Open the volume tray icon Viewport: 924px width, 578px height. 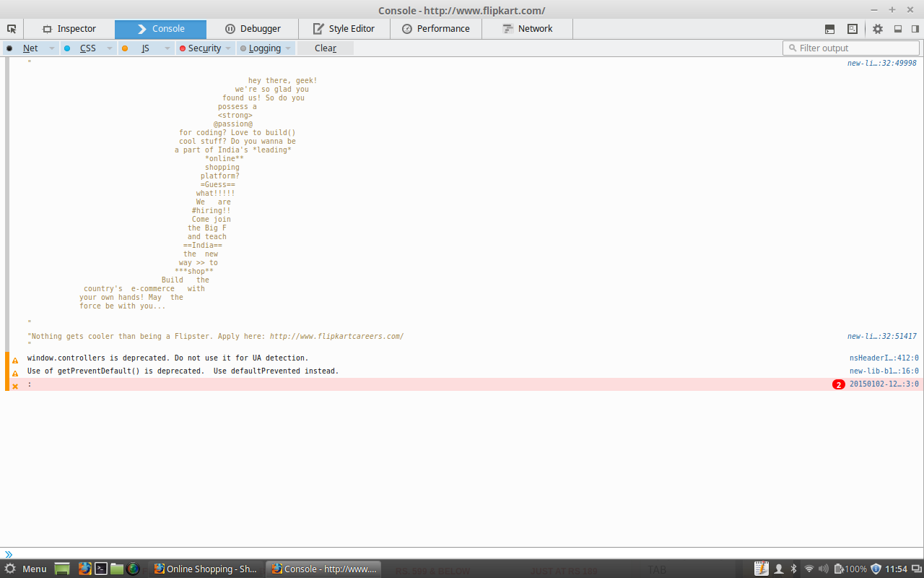[824, 569]
